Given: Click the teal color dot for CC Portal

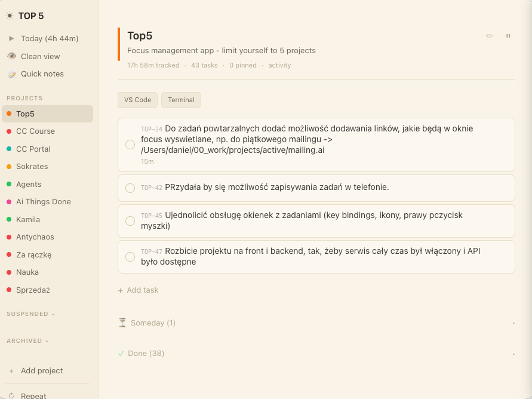Looking at the screenshot, I should coord(9,149).
